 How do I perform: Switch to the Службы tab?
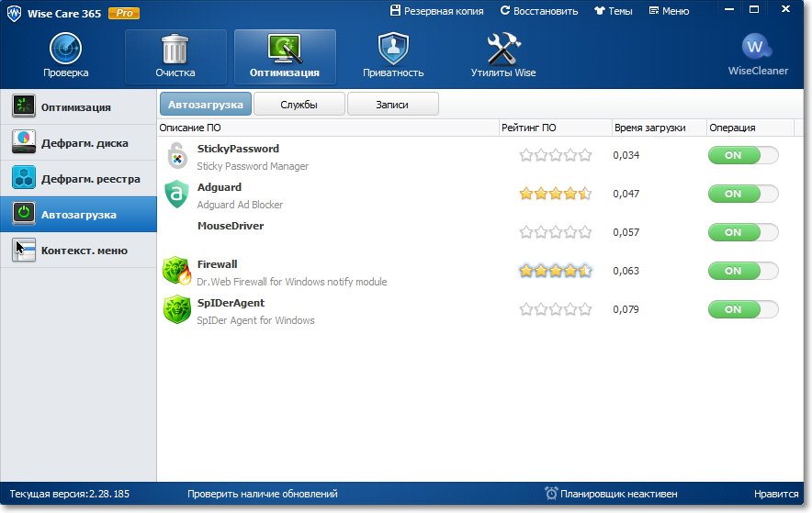coord(299,105)
